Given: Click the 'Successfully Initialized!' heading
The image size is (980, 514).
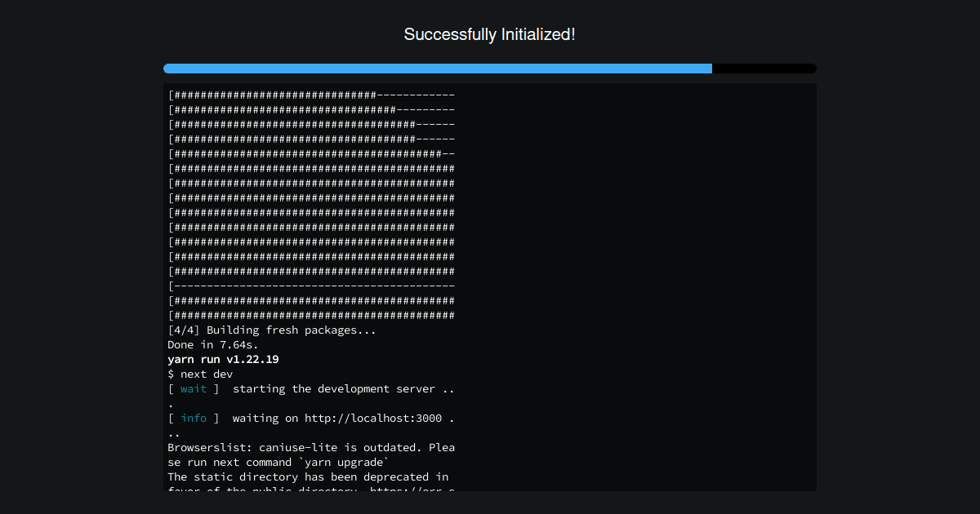Looking at the screenshot, I should coord(490,34).
